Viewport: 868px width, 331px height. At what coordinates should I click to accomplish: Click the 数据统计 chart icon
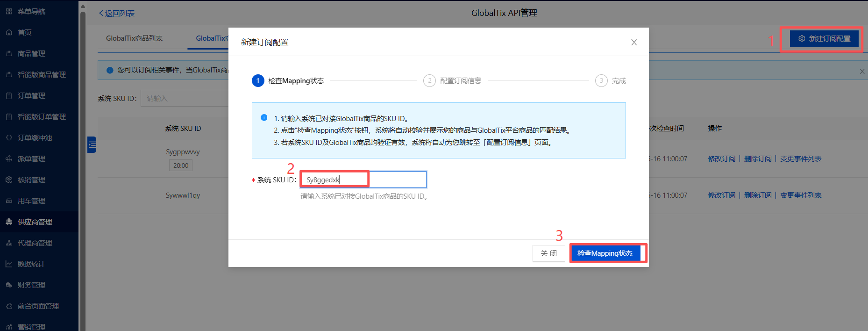click(x=9, y=264)
